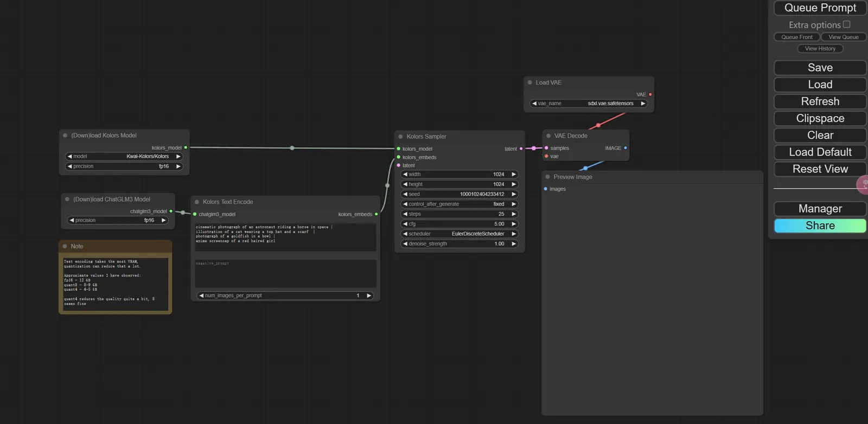Collapse the Load VAE node via title dot

530,82
